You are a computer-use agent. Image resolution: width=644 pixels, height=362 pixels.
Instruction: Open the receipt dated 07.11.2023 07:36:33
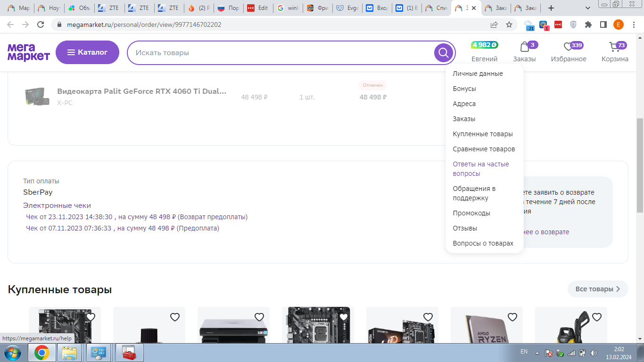click(x=123, y=228)
